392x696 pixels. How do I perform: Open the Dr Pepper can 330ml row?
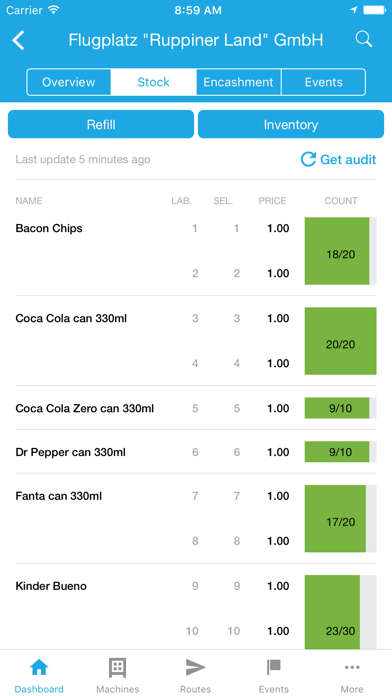[x=196, y=452]
